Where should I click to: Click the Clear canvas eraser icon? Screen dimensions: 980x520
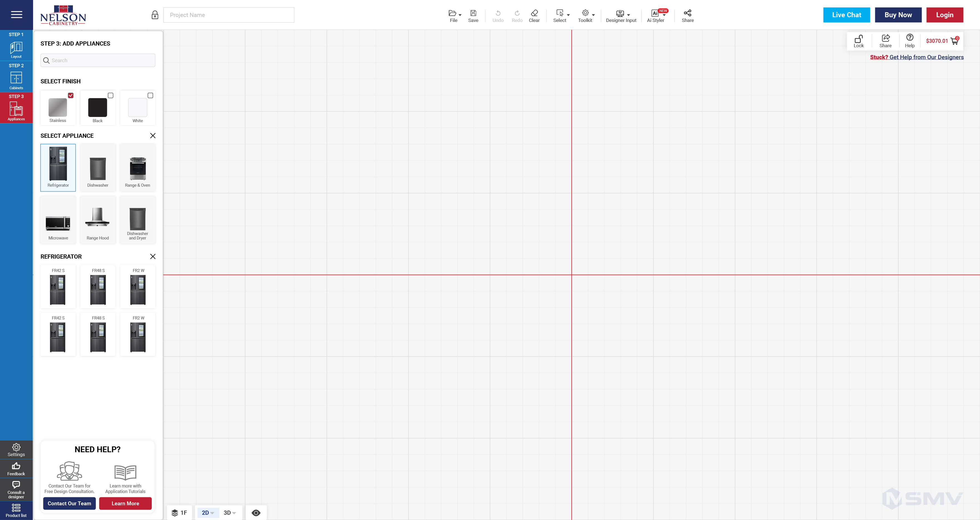coord(534,12)
